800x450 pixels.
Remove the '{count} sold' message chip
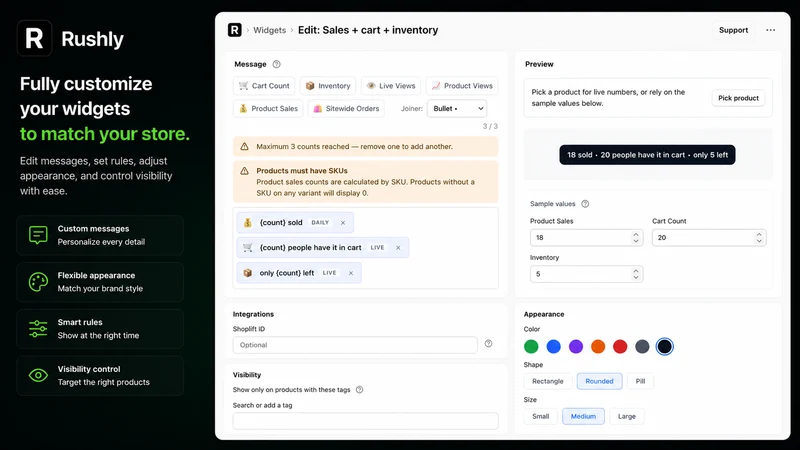pos(343,223)
